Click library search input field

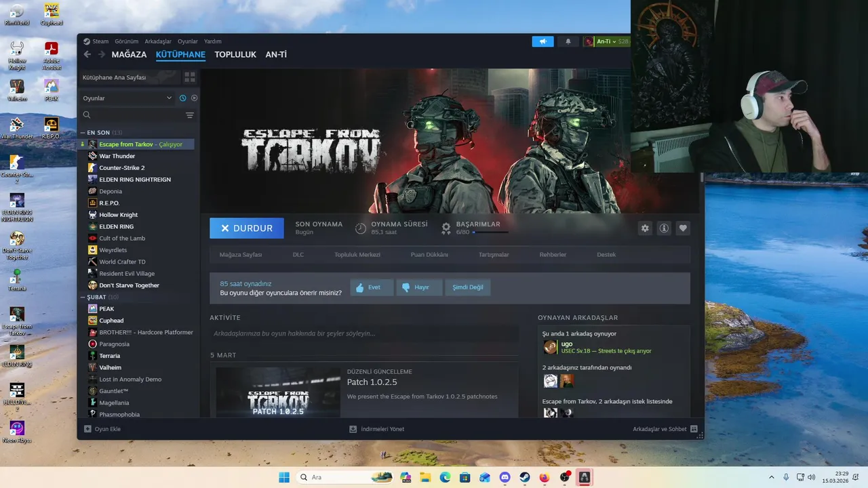(x=132, y=115)
